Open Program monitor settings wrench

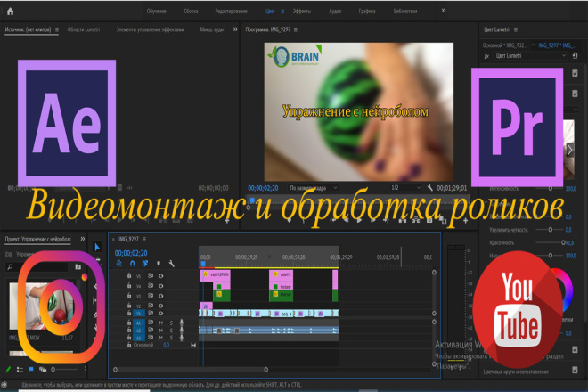point(429,188)
